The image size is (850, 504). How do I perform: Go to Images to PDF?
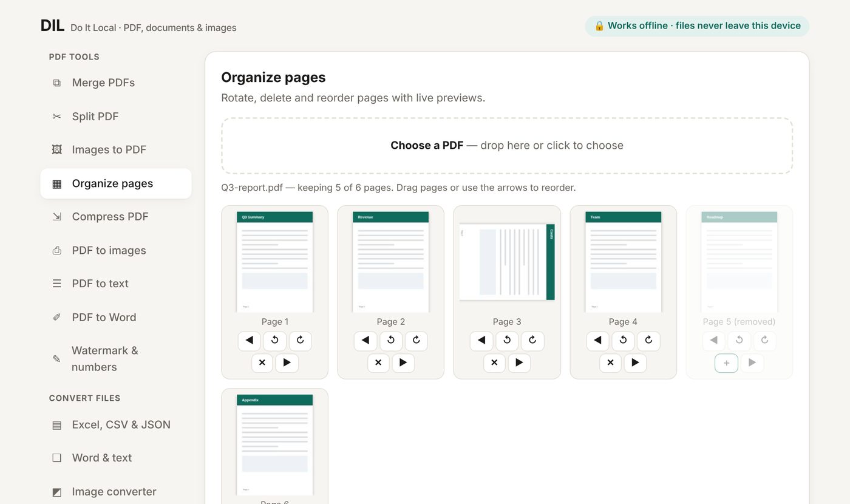[116, 150]
